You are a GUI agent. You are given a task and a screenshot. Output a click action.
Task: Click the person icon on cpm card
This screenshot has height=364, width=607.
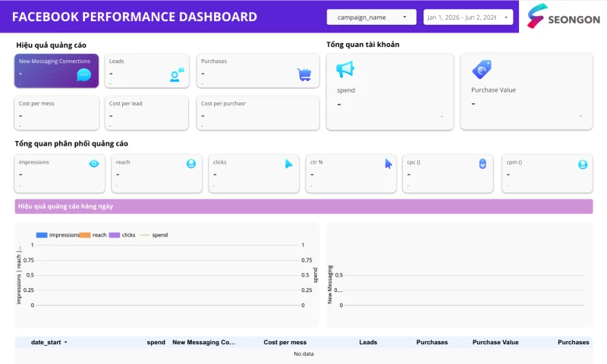pos(583,165)
